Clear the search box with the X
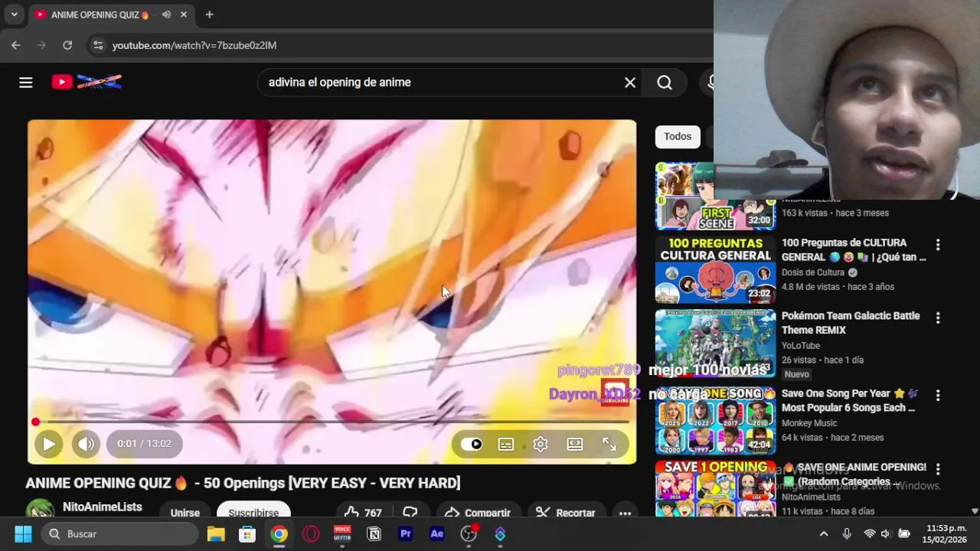This screenshot has width=980, height=551. (x=630, y=83)
